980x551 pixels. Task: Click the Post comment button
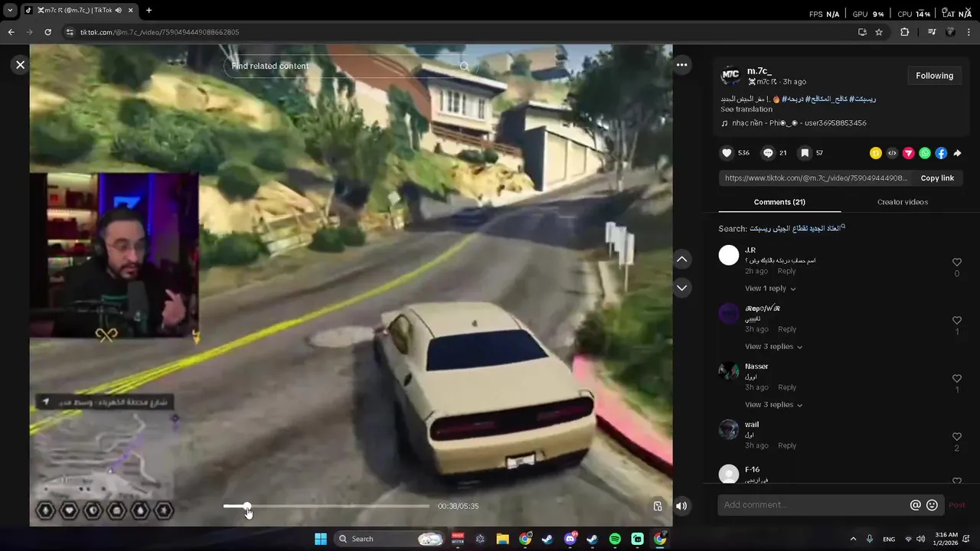[x=957, y=505]
